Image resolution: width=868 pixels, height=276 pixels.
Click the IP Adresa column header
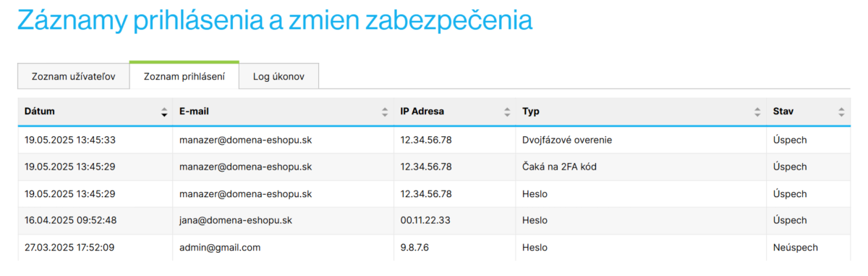click(x=455, y=112)
